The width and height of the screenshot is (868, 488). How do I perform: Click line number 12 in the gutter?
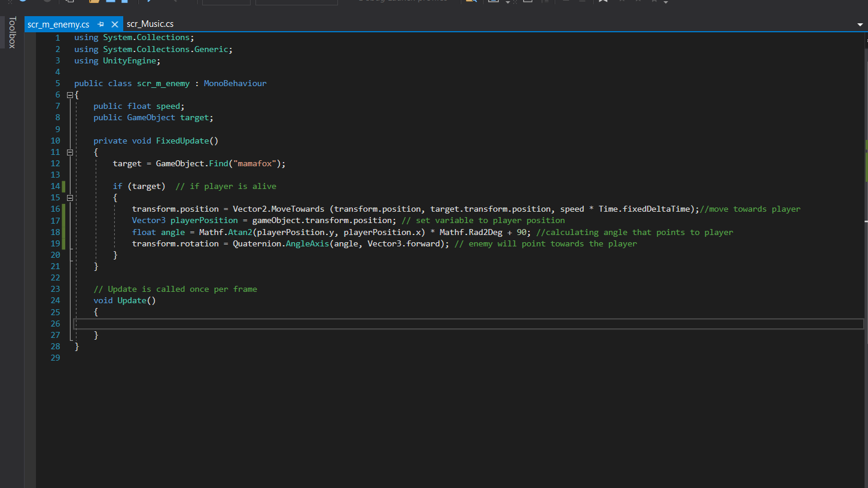click(x=55, y=164)
